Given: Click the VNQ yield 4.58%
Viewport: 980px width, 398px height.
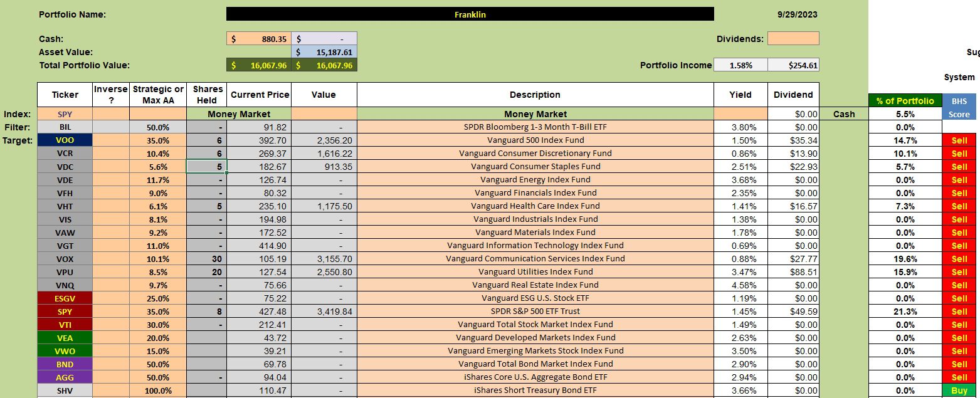Looking at the screenshot, I should click(x=740, y=285).
